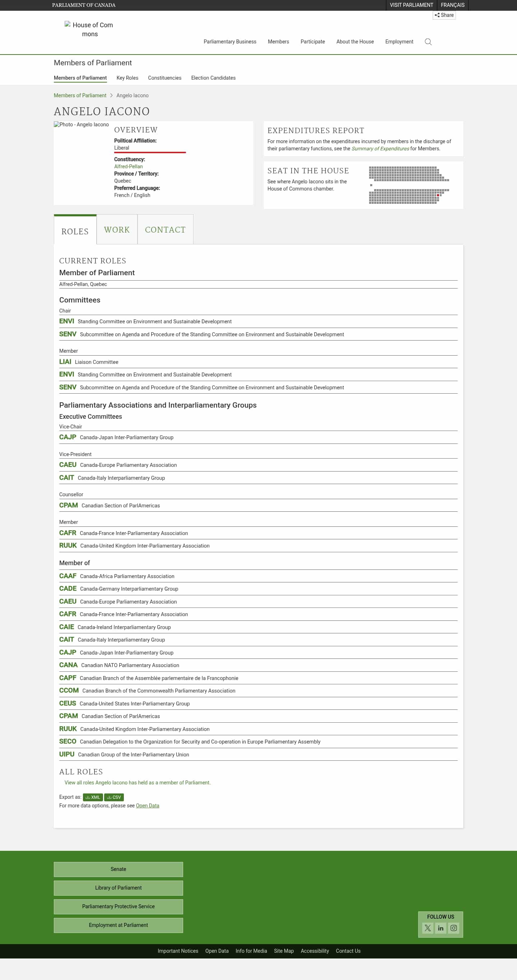
Task: Open the Parliamentary Business menu
Action: pos(229,42)
